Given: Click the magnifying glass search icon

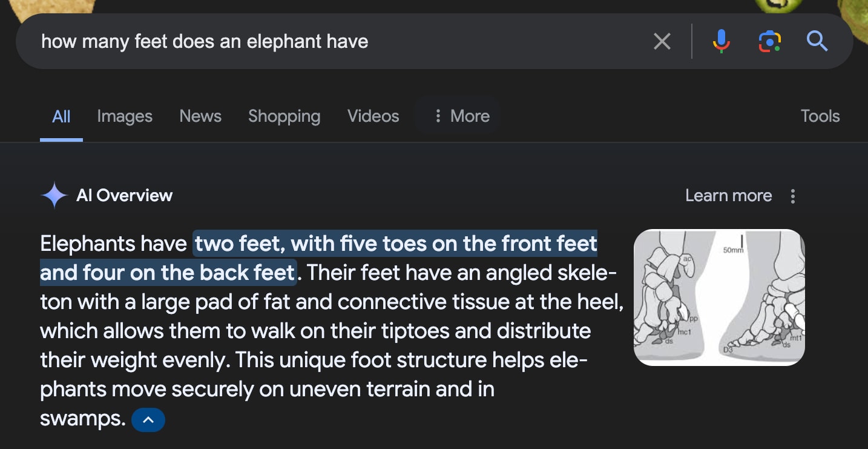Looking at the screenshot, I should 817,42.
